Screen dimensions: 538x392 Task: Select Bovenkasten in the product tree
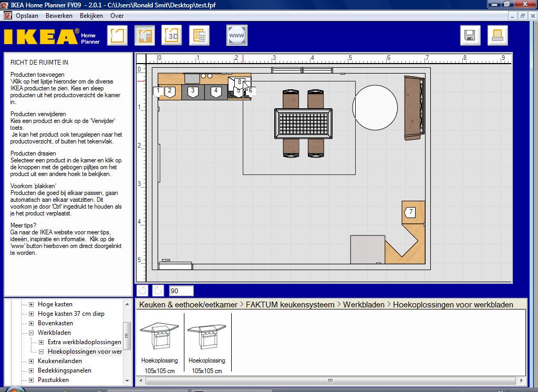pyautogui.click(x=55, y=323)
